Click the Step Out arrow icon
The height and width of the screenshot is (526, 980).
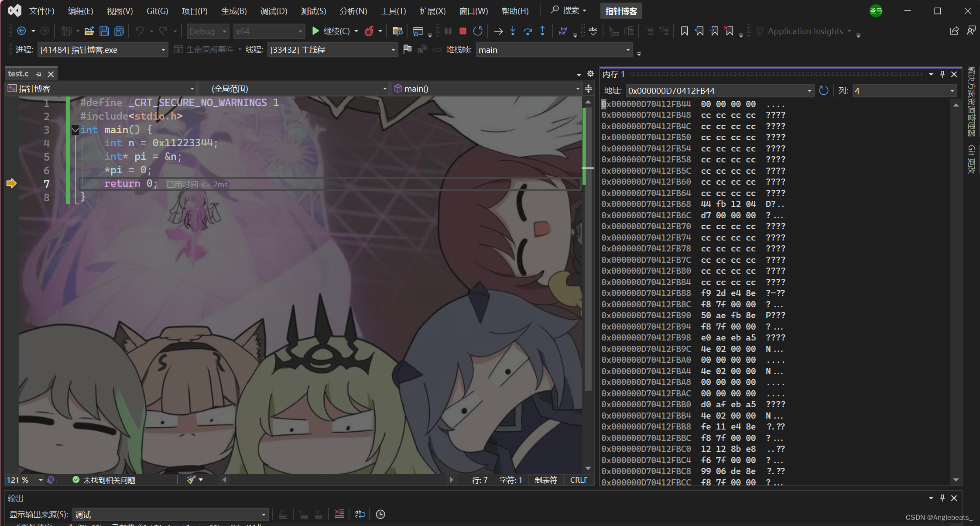pos(542,31)
